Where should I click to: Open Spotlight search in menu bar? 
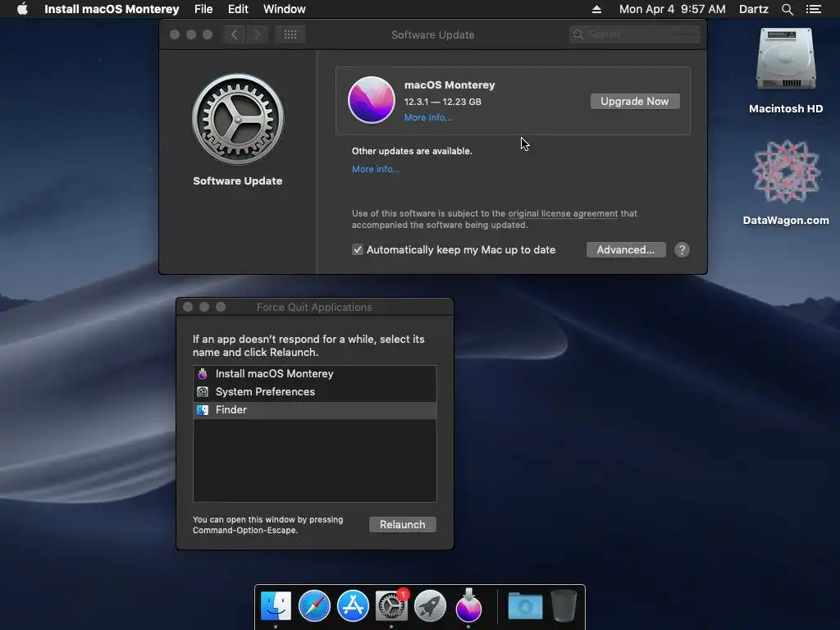pyautogui.click(x=787, y=9)
